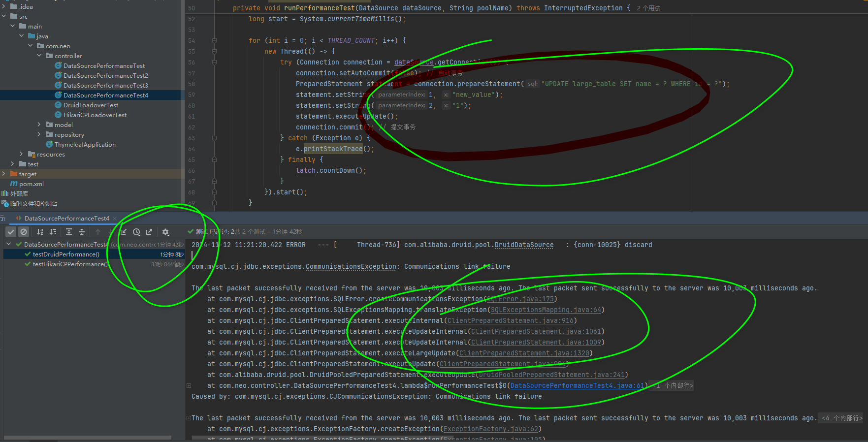The height and width of the screenshot is (442, 868).
Task: Toggle sort tests by duration
Action: [x=53, y=232]
